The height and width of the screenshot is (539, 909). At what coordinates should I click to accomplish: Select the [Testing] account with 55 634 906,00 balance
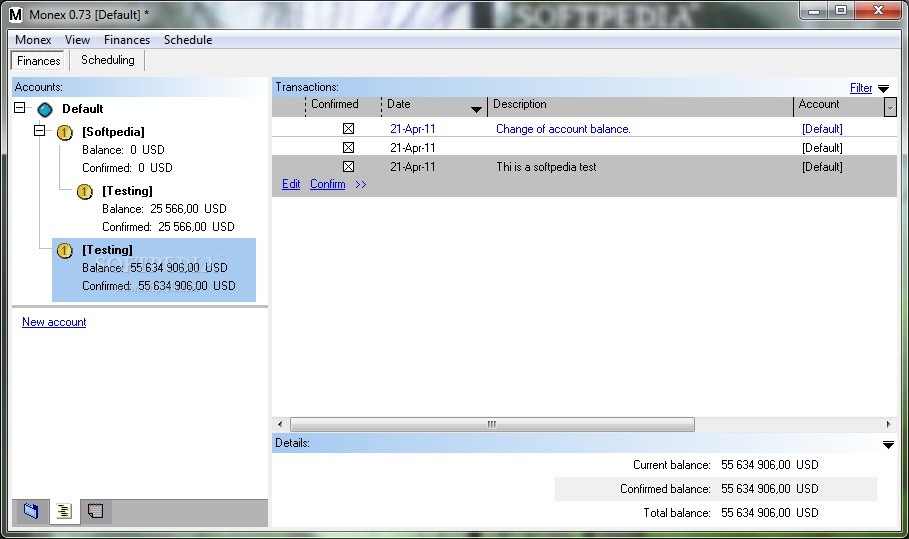[154, 270]
